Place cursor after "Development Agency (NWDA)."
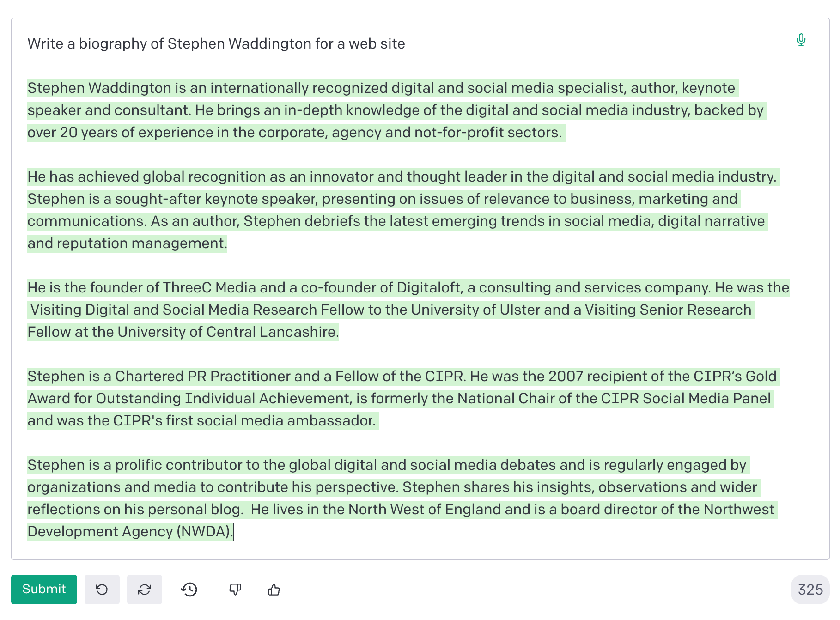 coord(233,532)
